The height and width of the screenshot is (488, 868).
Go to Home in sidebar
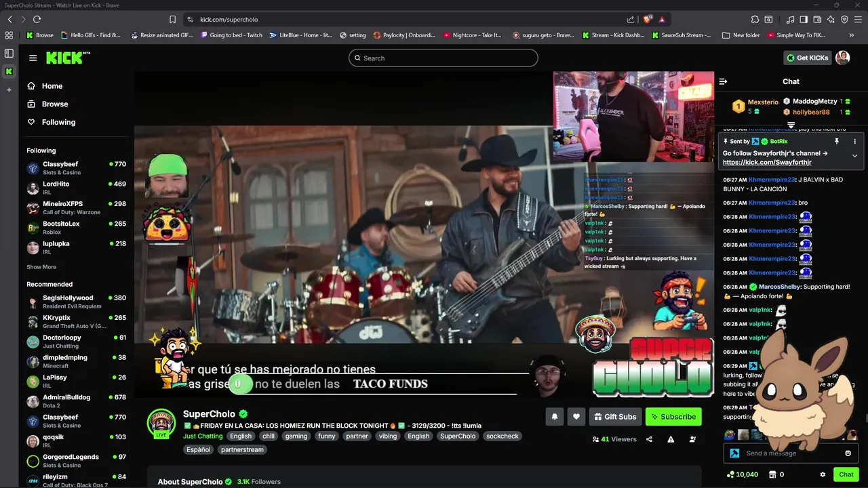point(45,86)
